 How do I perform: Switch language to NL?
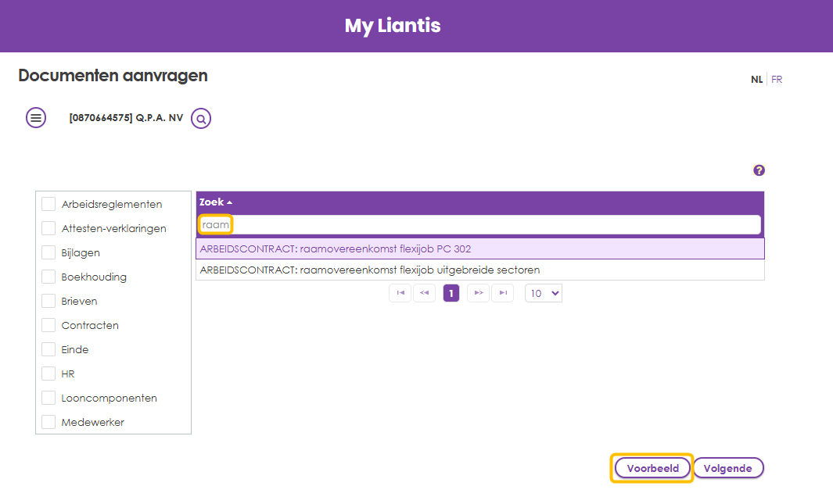coord(756,80)
